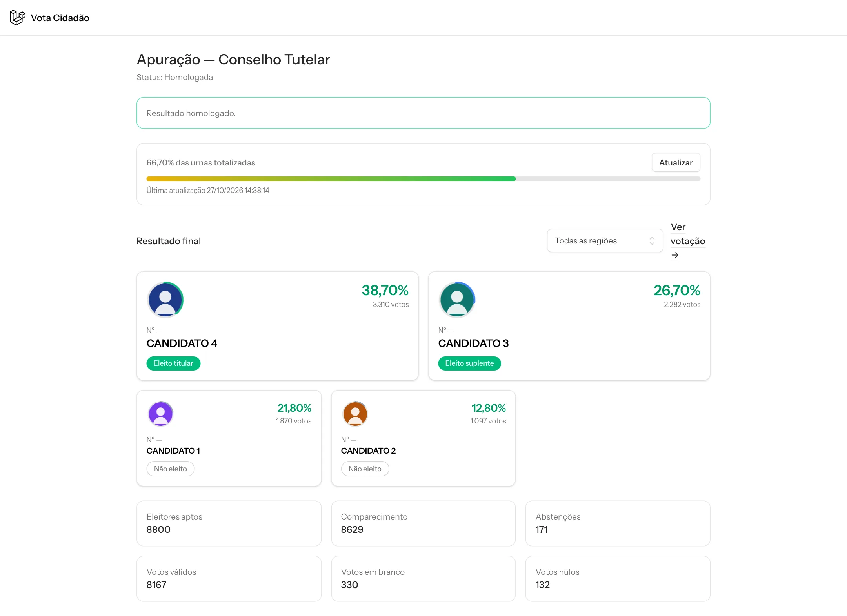Click the Resultado homologado banner

(x=423, y=113)
